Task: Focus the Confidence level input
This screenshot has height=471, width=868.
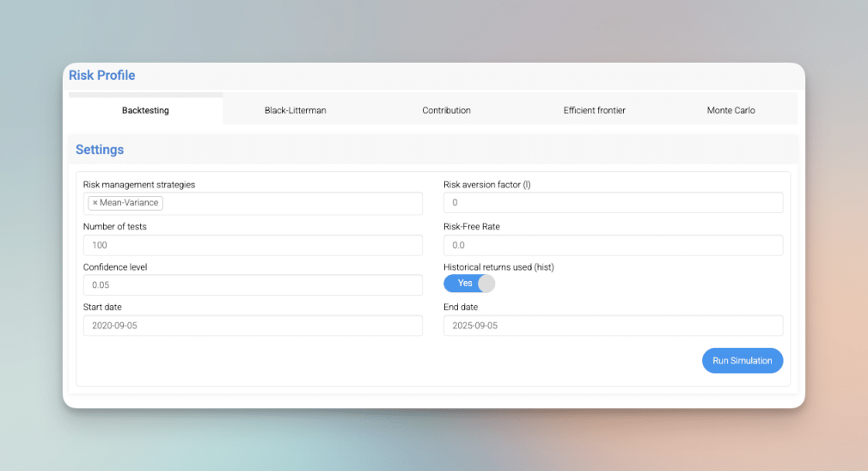Action: click(x=253, y=285)
